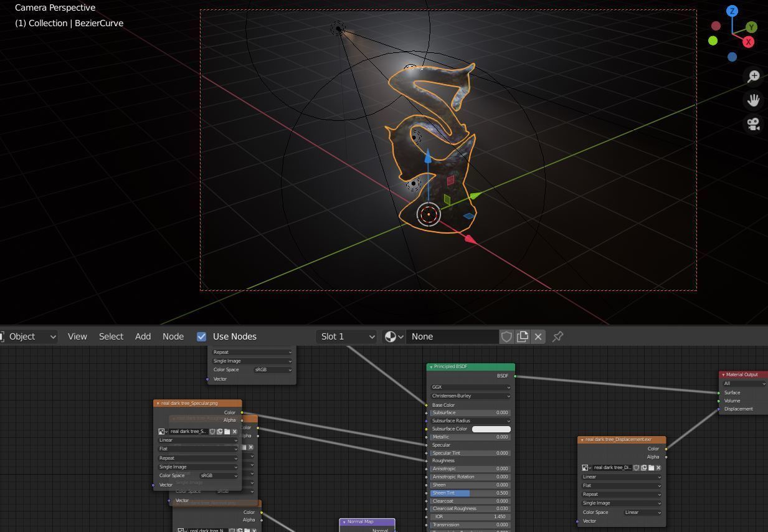The width and height of the screenshot is (768, 532).
Task: Toggle the node editor pin icon
Action: point(558,336)
